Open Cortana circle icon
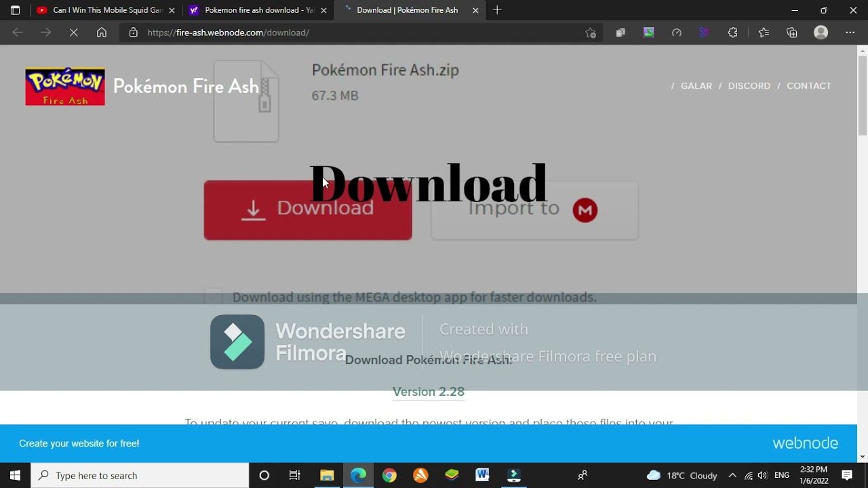868x488 pixels. click(x=264, y=475)
